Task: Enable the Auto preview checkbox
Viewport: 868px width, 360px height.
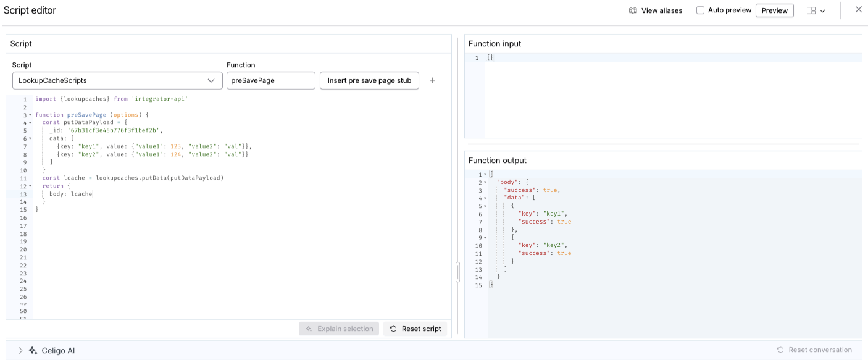Action: point(701,10)
